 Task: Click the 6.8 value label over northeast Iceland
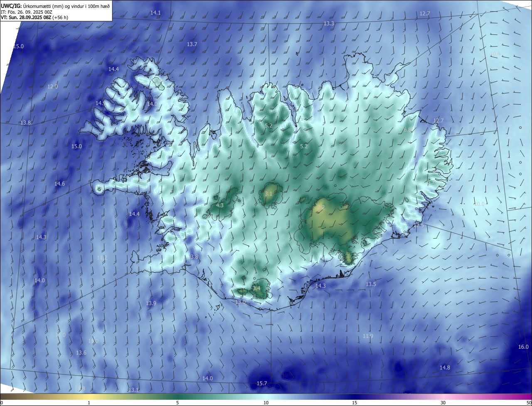tap(407, 130)
